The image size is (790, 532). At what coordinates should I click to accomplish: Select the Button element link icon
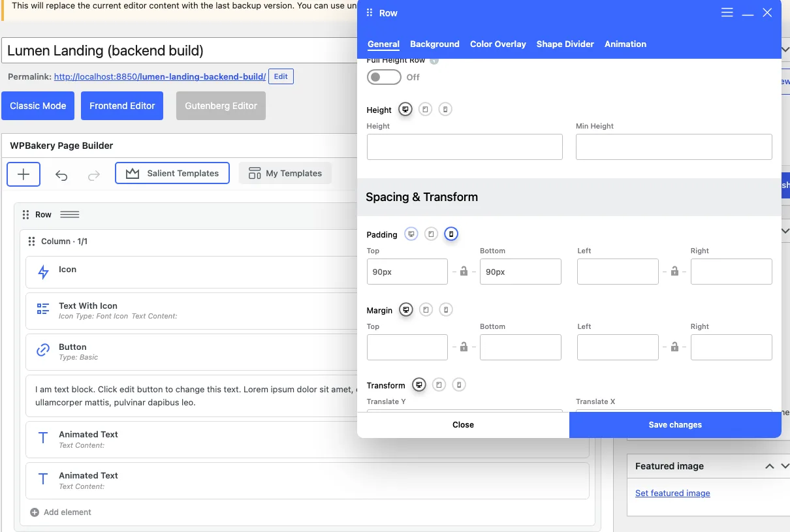pyautogui.click(x=43, y=351)
